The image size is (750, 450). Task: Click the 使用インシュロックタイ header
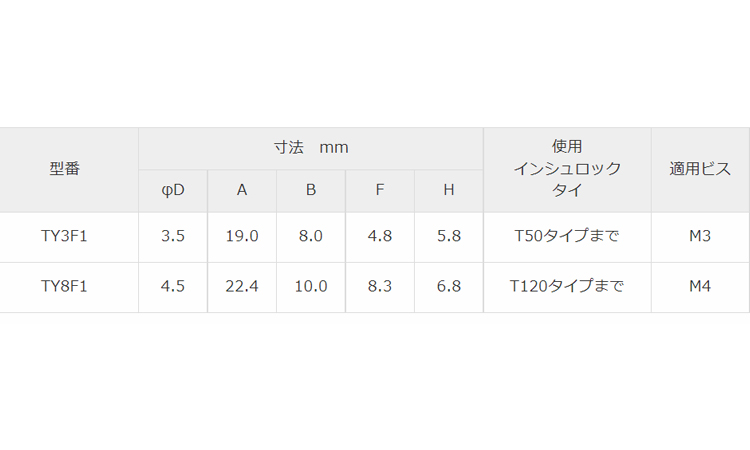[x=567, y=169]
